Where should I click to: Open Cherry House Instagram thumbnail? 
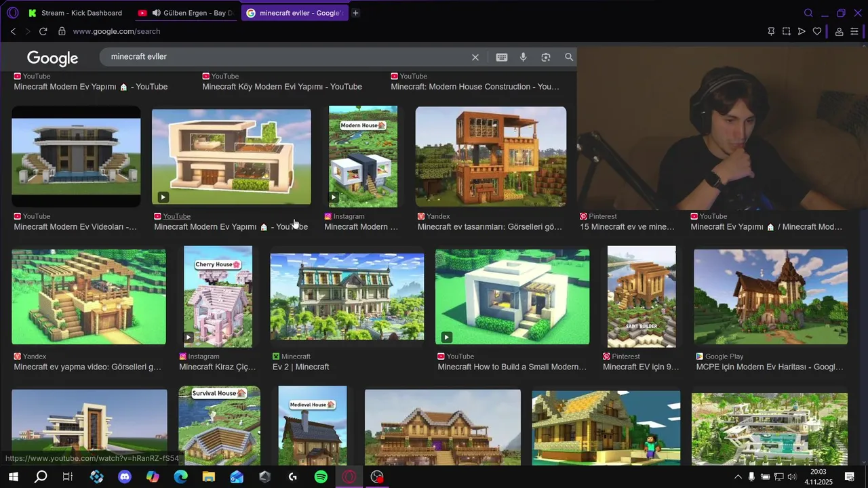(218, 297)
